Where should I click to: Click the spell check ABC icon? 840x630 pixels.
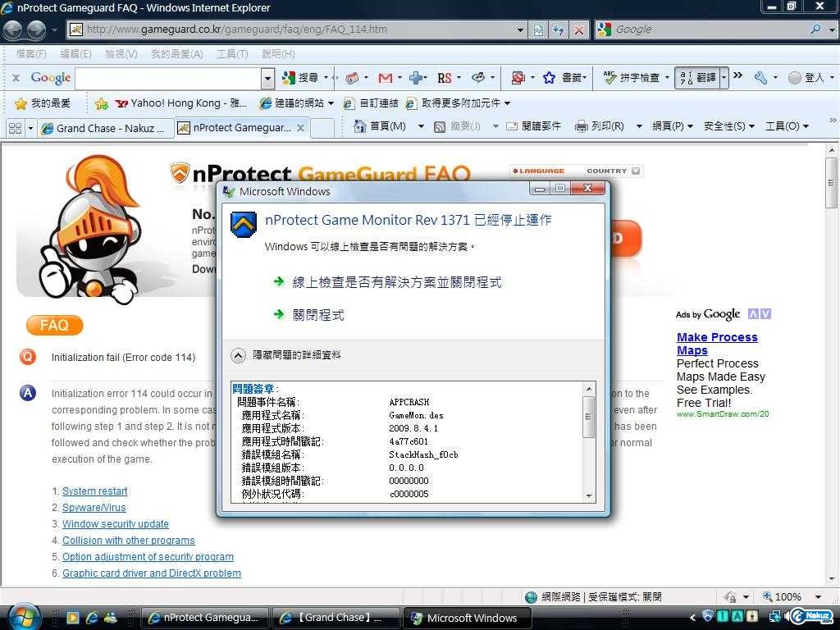(x=609, y=78)
